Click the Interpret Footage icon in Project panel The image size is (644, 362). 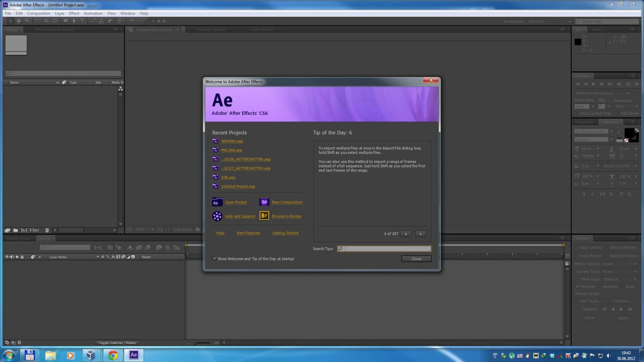[x=7, y=230]
